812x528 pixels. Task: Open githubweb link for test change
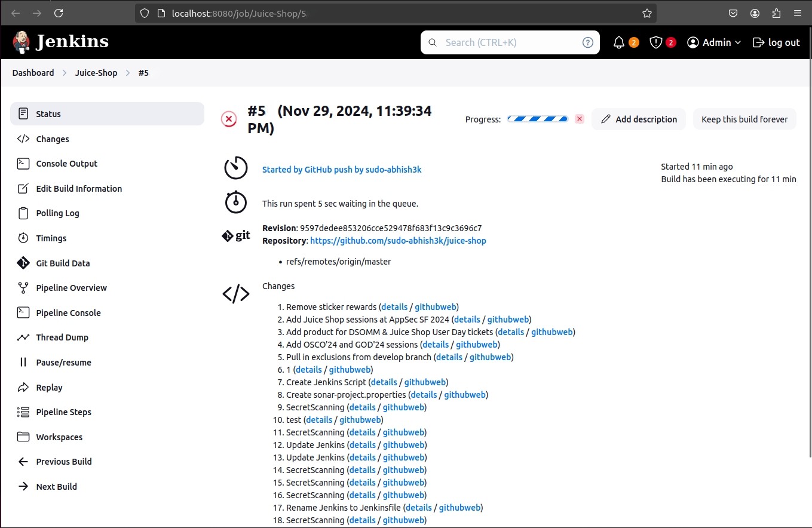click(x=360, y=420)
